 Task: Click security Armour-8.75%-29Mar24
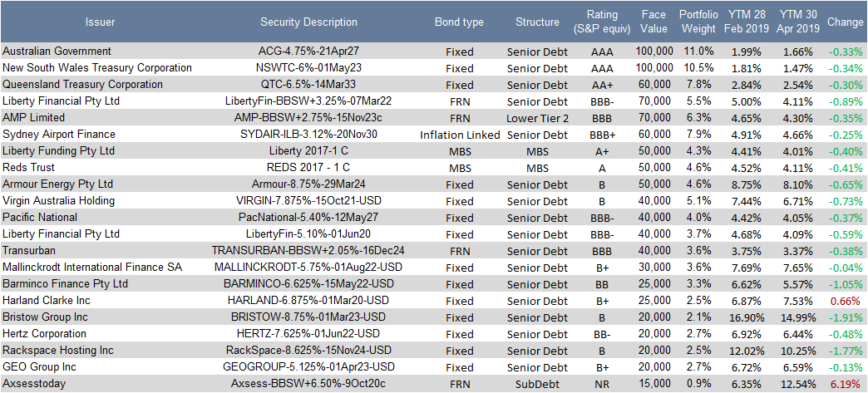point(309,184)
